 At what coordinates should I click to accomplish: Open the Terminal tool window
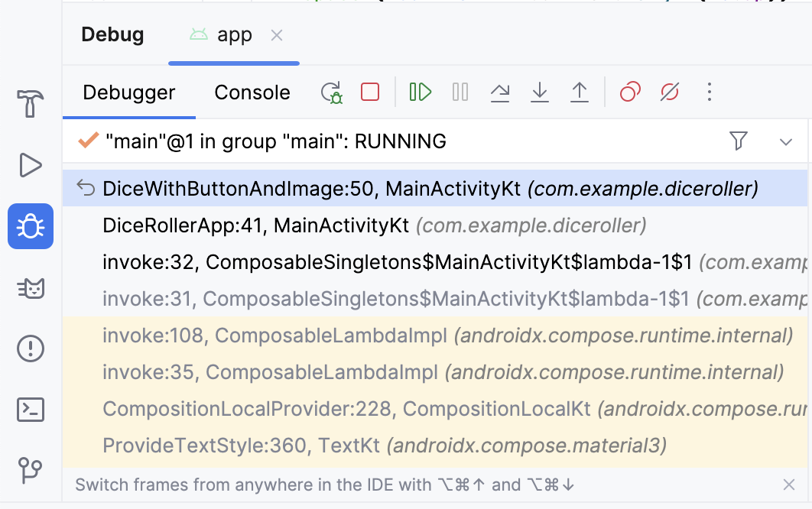tap(31, 410)
